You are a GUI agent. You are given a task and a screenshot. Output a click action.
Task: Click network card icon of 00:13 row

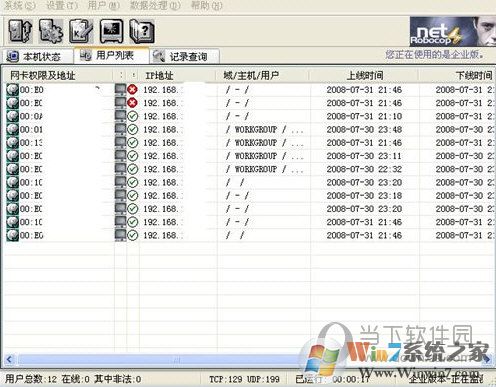coord(13,143)
